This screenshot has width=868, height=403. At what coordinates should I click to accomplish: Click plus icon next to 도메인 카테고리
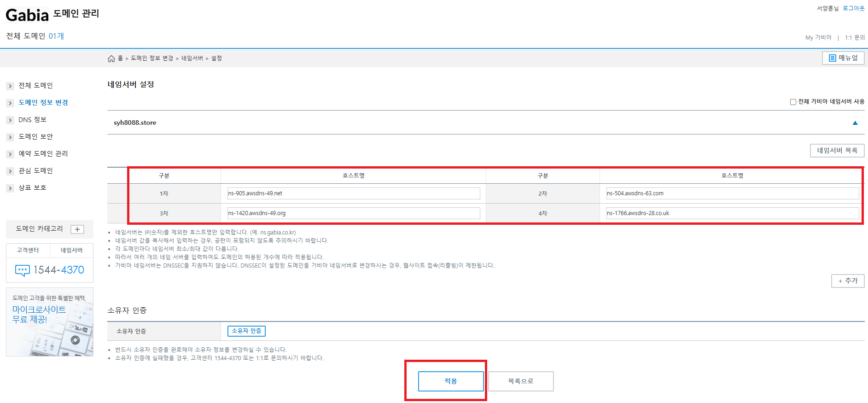77,229
